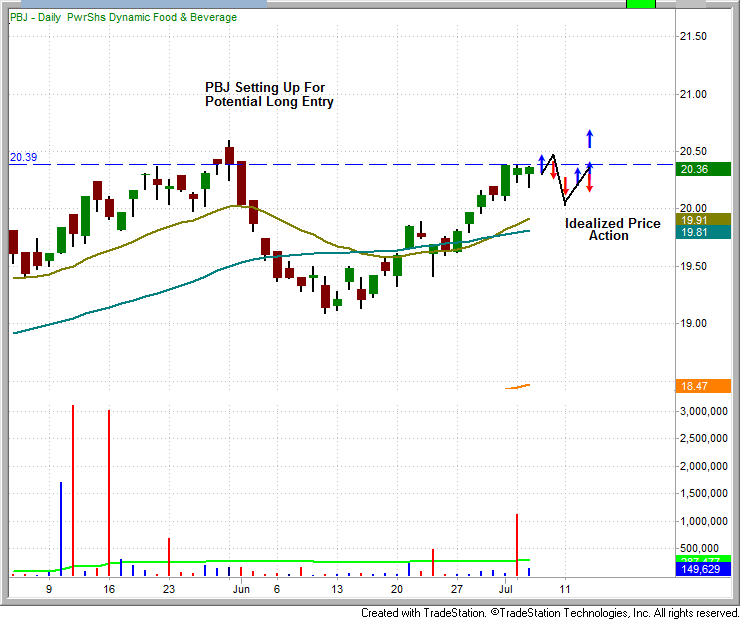Viewport: 740px width, 619px height.
Task: Click the 19.00 price axis label
Action: pyautogui.click(x=693, y=323)
